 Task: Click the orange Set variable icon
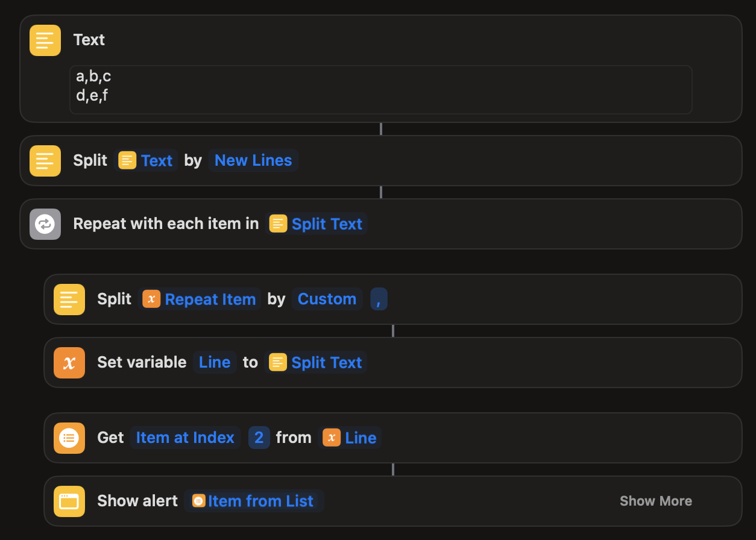(69, 363)
